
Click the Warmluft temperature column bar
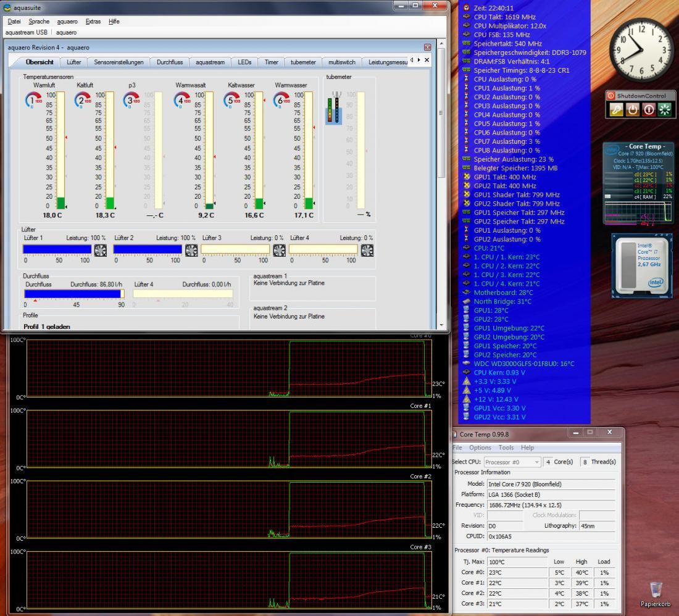[60, 150]
